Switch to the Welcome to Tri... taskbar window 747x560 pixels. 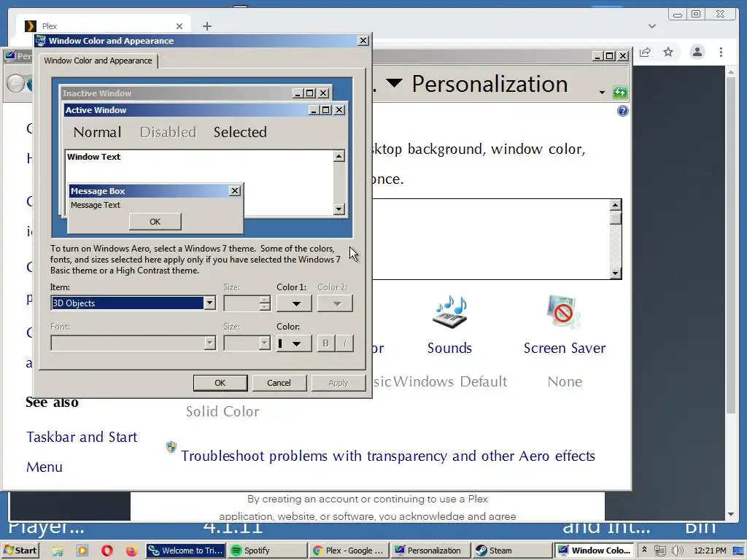pyautogui.click(x=185, y=551)
